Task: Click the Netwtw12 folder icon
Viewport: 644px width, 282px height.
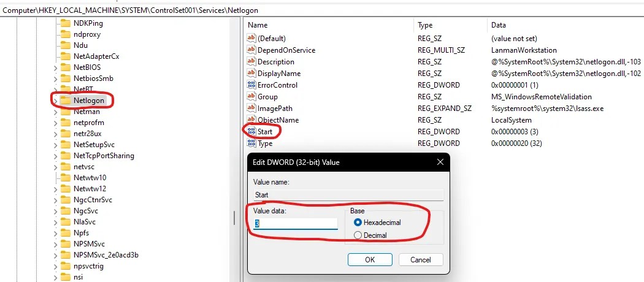Action: (66, 189)
